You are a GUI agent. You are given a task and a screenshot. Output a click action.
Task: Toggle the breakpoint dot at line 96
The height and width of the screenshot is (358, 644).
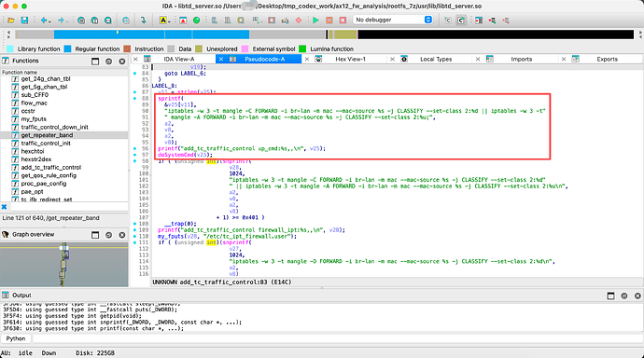(134, 148)
